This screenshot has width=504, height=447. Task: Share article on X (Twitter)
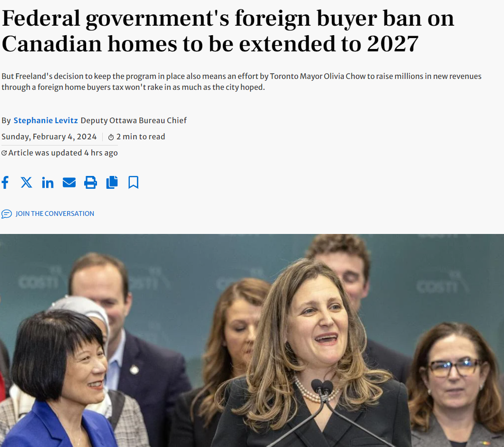[26, 182]
